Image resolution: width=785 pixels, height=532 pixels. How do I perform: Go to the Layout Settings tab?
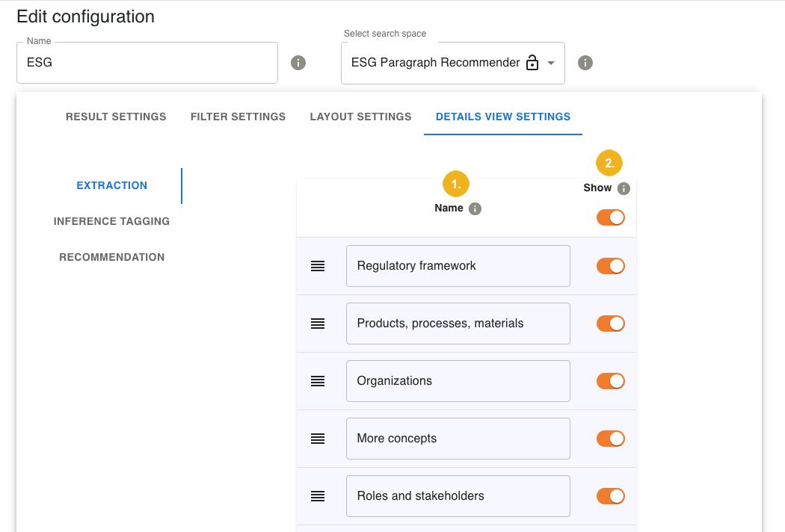point(360,117)
